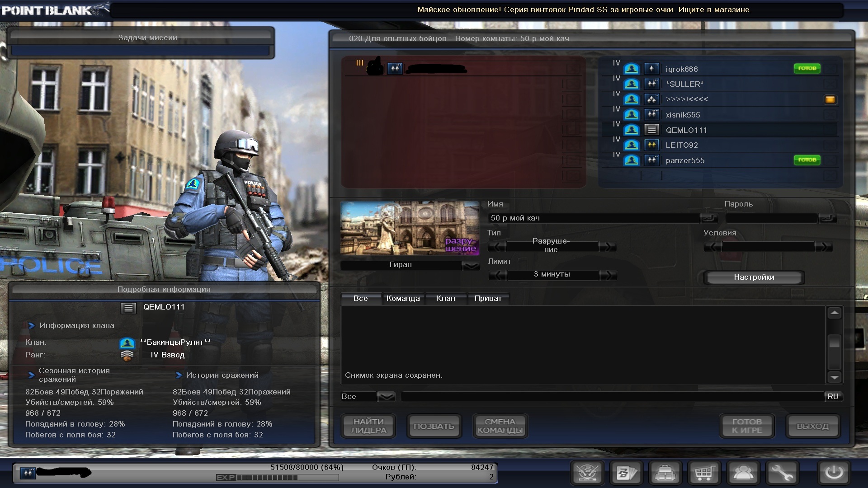
Task: Open the clan emblem menu icon
Action: pyautogui.click(x=588, y=473)
